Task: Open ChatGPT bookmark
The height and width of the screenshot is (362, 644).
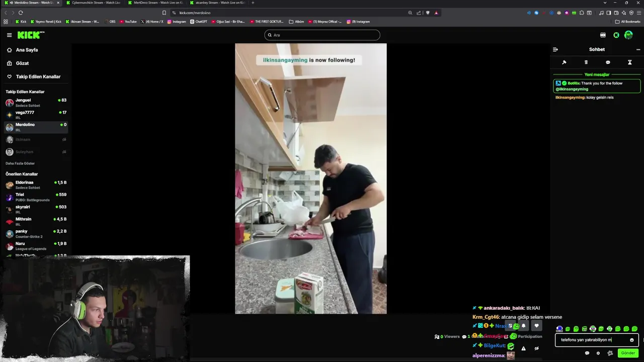Action: pyautogui.click(x=198, y=22)
